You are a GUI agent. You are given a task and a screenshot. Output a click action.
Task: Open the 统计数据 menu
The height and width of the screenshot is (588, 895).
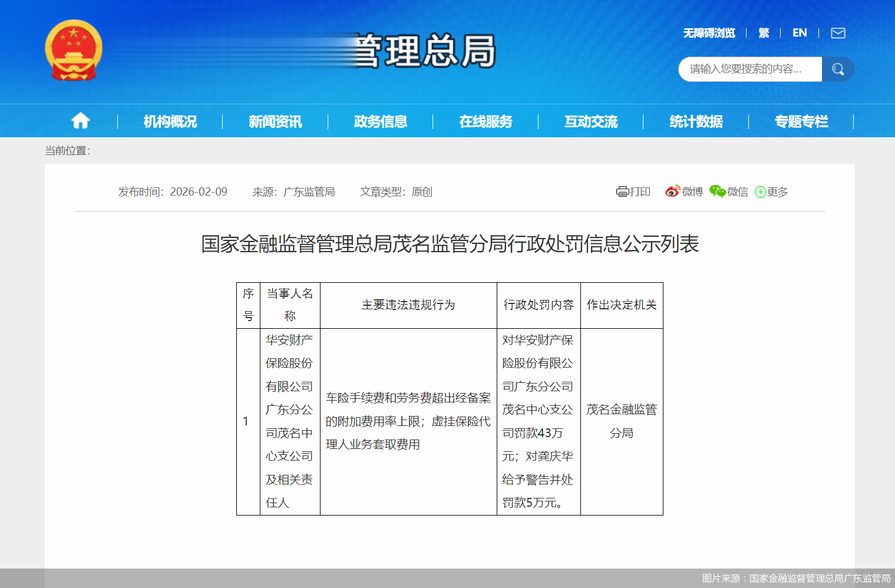696,121
